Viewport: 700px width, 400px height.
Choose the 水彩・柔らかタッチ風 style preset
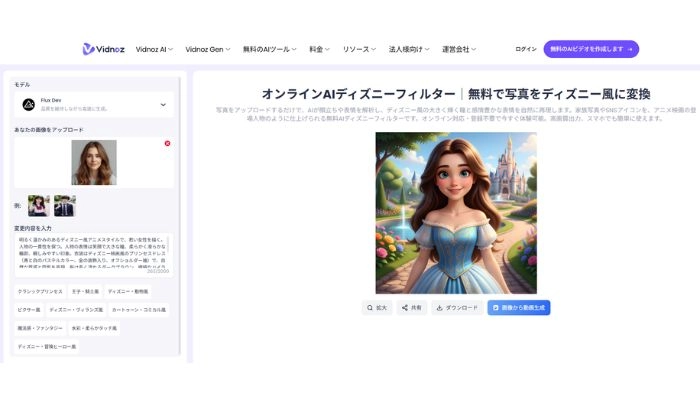point(94,328)
